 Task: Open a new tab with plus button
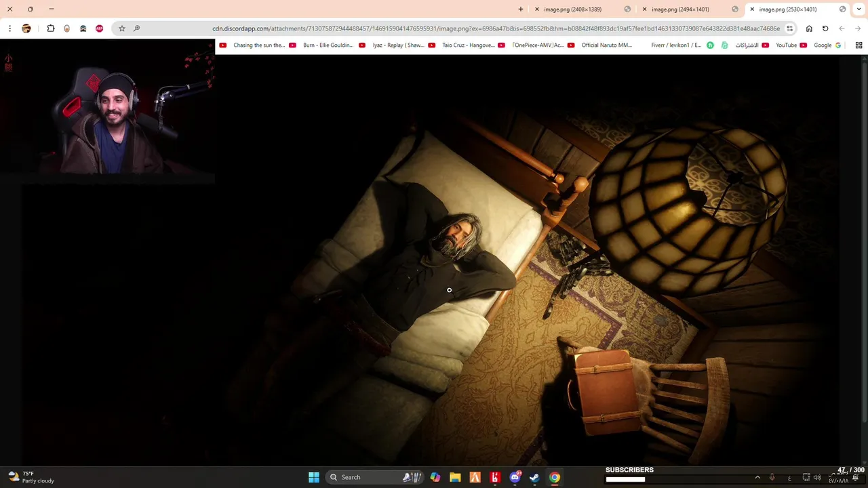tap(521, 9)
